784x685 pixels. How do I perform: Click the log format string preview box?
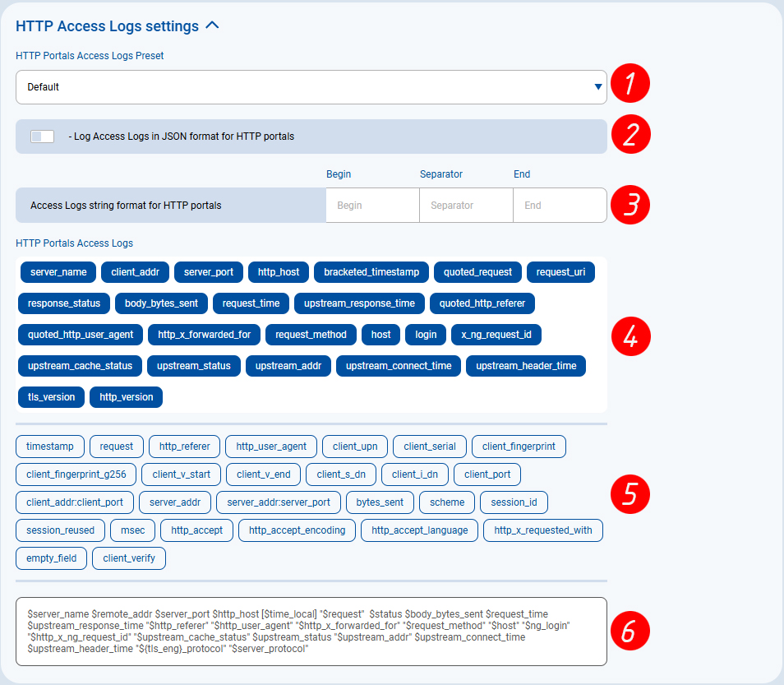tap(311, 631)
